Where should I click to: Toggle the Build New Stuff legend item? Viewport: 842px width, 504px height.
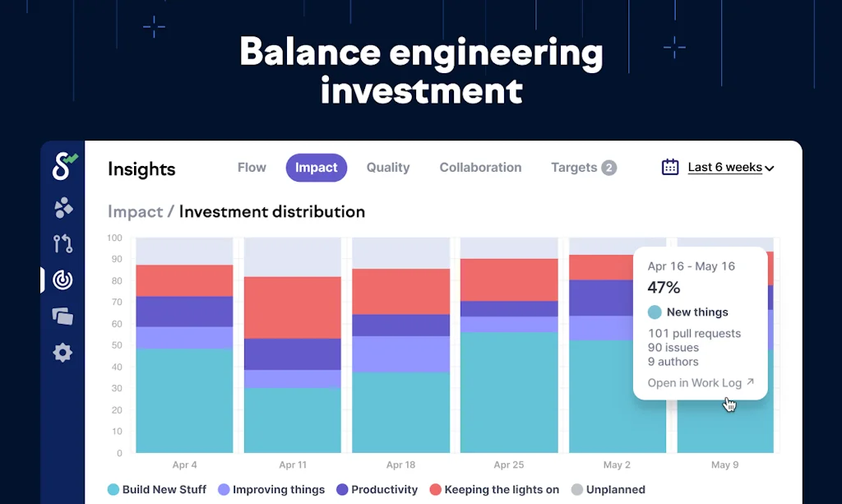coord(157,489)
